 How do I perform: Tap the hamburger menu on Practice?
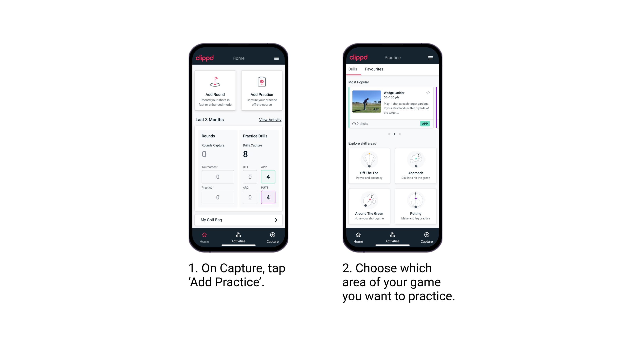431,58
